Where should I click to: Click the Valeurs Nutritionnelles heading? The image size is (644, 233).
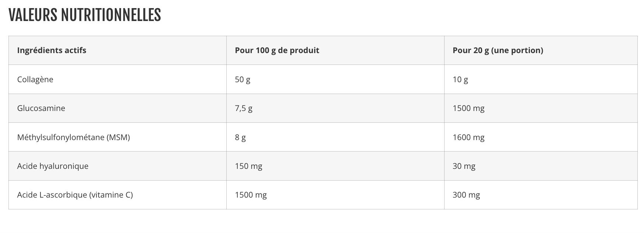click(84, 15)
